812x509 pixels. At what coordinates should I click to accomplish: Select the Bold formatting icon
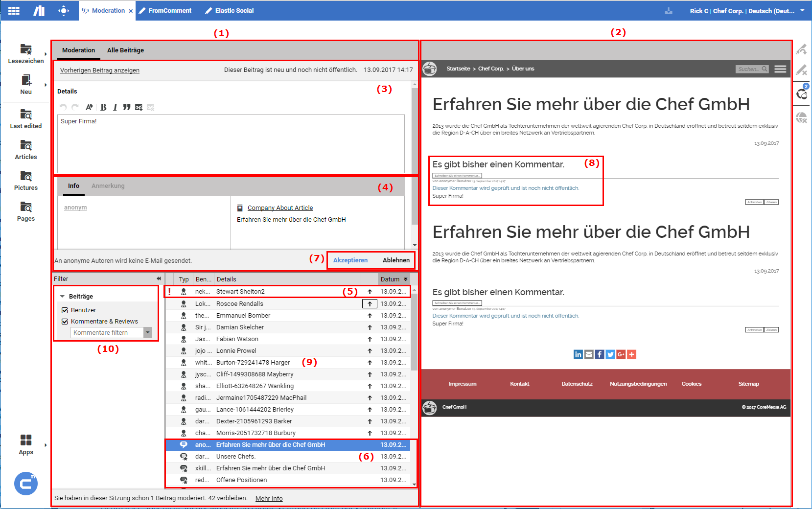pyautogui.click(x=103, y=107)
